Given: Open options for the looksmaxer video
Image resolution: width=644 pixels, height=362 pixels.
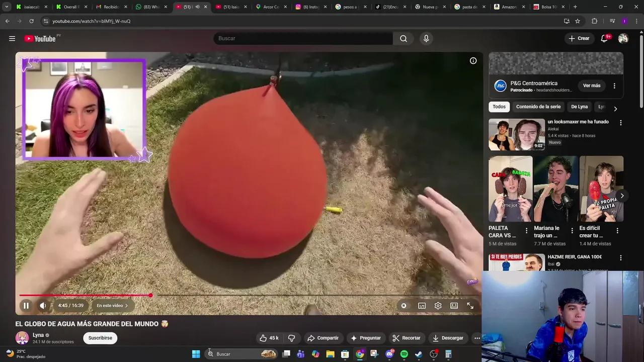Looking at the screenshot, I should (x=620, y=123).
